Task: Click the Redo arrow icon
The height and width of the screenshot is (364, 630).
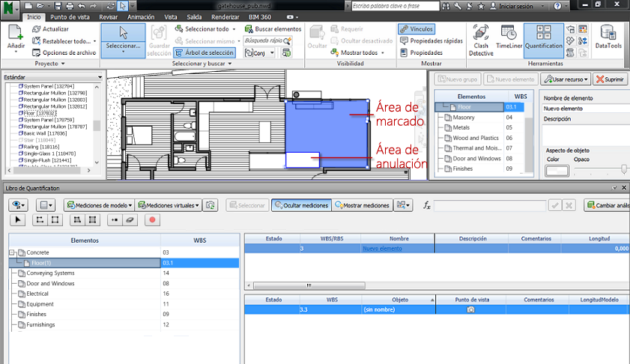Action: 93,6
